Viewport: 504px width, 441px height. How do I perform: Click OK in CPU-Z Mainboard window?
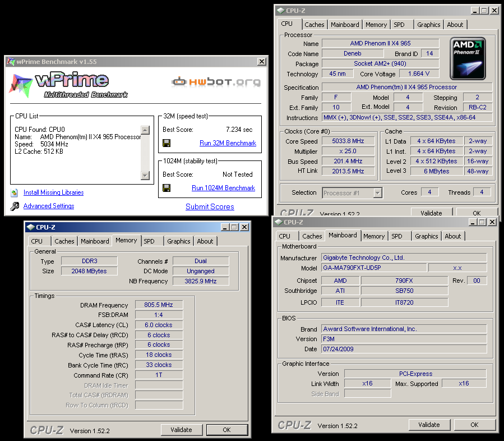(474, 425)
